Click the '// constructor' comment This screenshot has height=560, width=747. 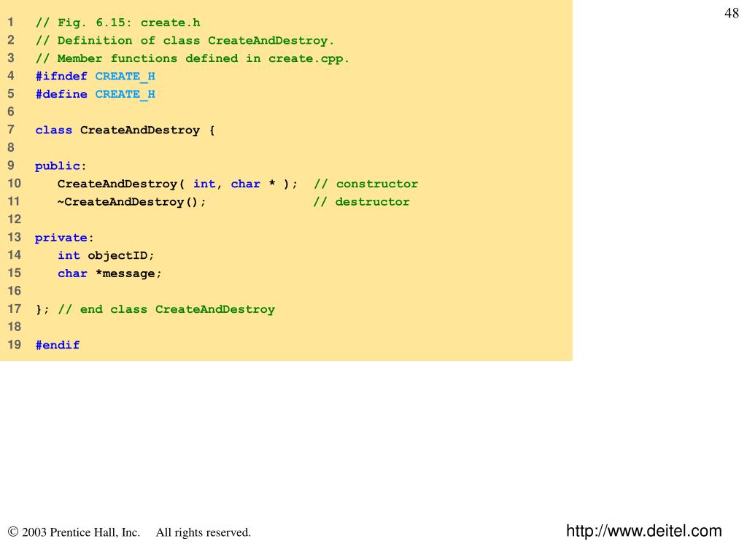point(366,184)
